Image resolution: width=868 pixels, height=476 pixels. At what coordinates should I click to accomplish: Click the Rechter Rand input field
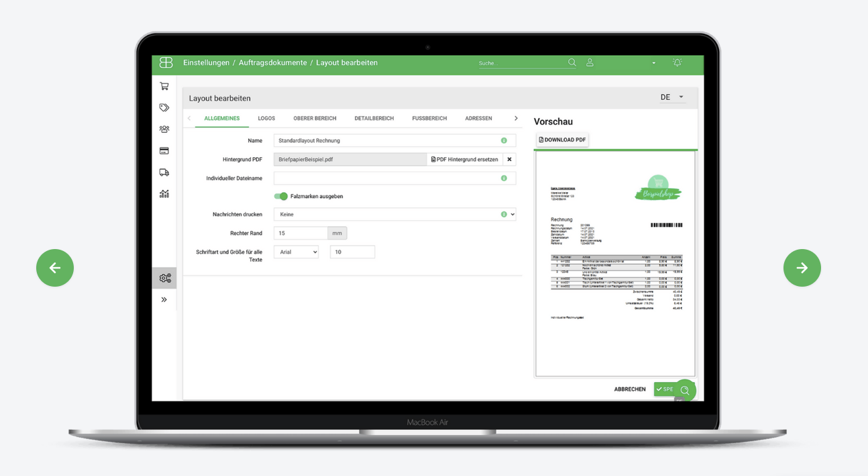tap(301, 233)
